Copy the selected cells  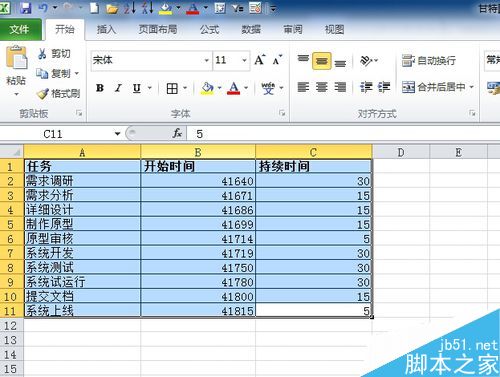53,73
